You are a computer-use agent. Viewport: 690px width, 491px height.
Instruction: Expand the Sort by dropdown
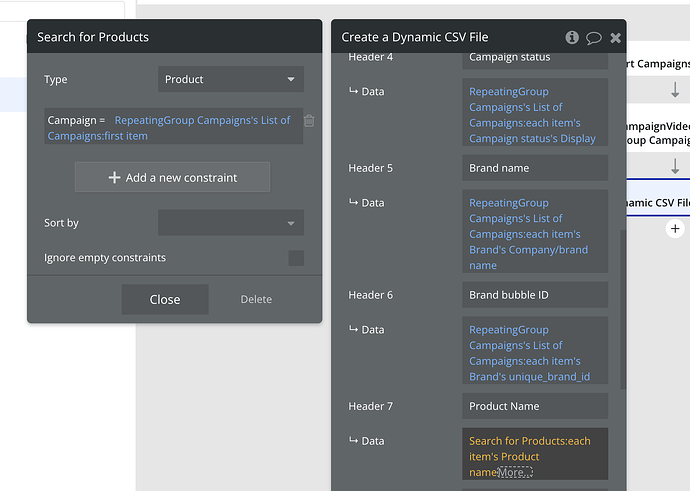pyautogui.click(x=231, y=223)
